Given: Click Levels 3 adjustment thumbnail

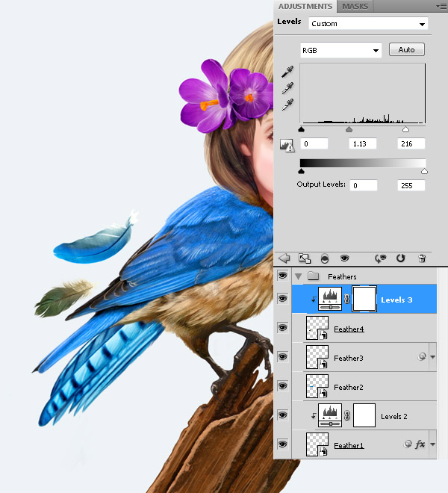Looking at the screenshot, I should click(x=330, y=299).
